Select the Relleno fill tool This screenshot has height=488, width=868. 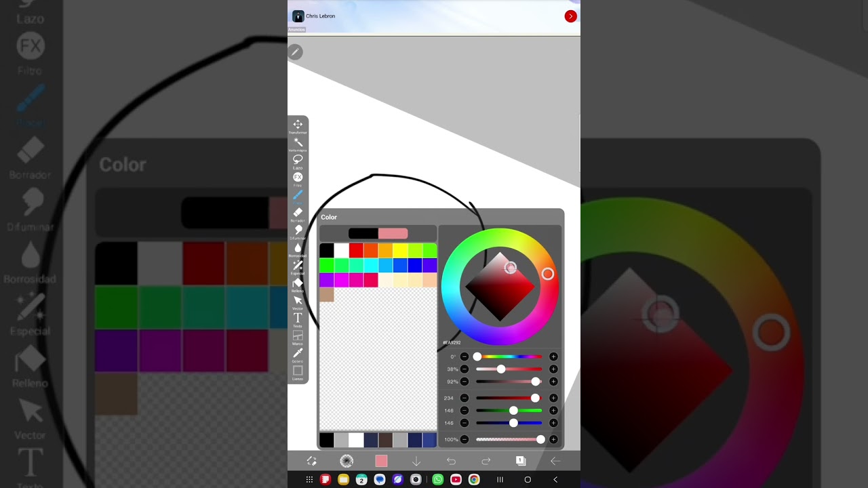[x=298, y=285]
